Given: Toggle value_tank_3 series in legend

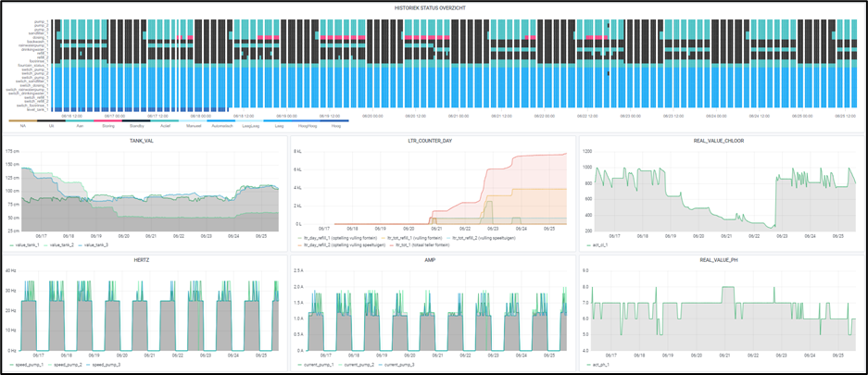Looking at the screenshot, I should point(98,245).
